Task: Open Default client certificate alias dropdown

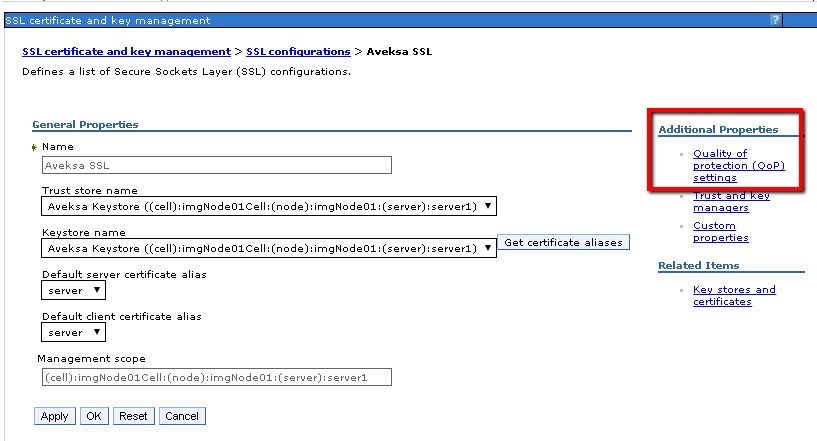Action: (x=73, y=332)
